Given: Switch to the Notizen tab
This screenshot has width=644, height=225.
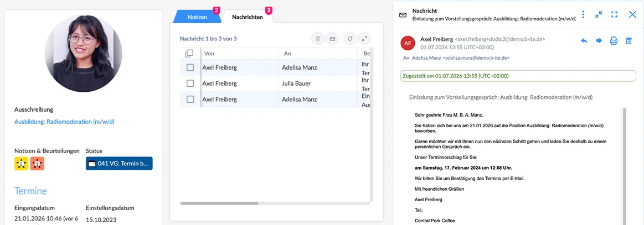Looking at the screenshot, I should (x=197, y=17).
